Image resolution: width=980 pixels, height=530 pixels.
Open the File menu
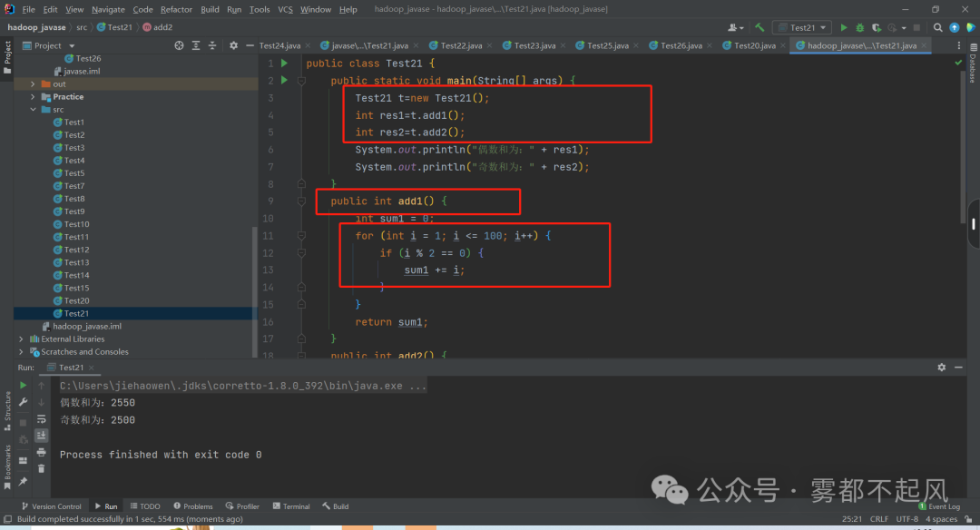point(29,9)
